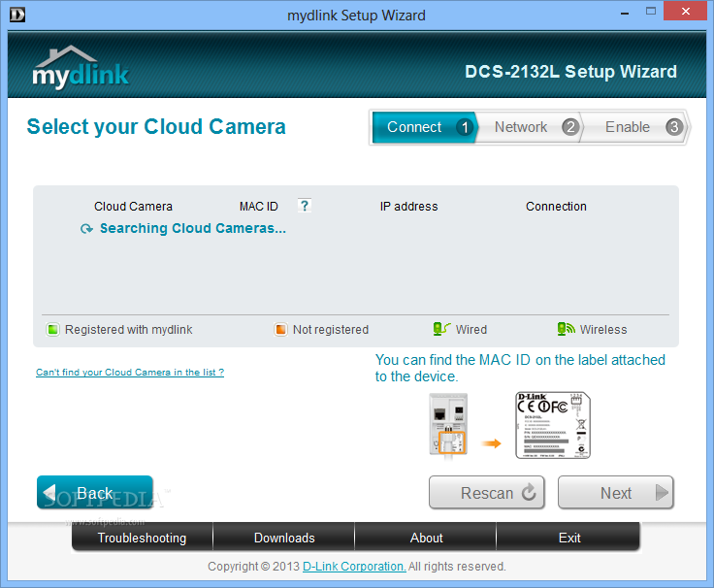Click the D-Link device label image
The width and height of the screenshot is (714, 588).
553,425
